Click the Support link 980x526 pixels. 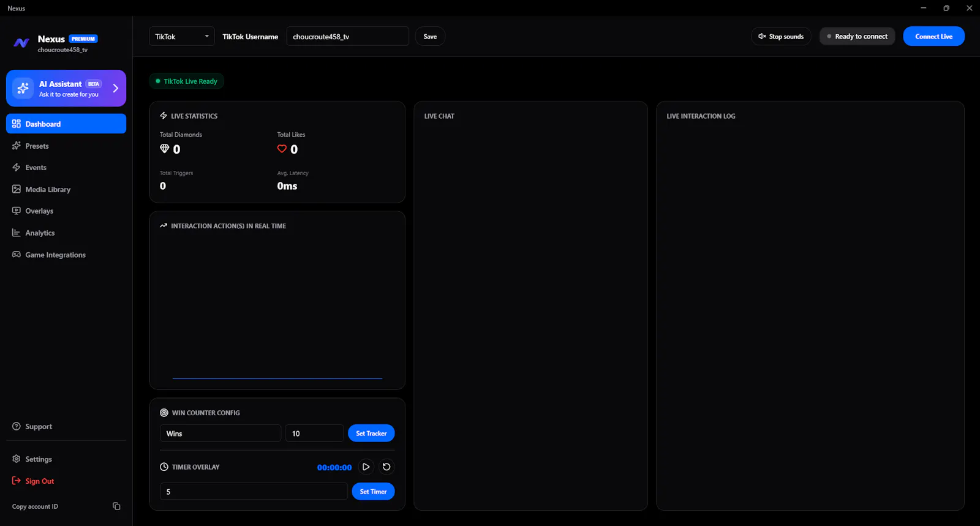point(66,427)
